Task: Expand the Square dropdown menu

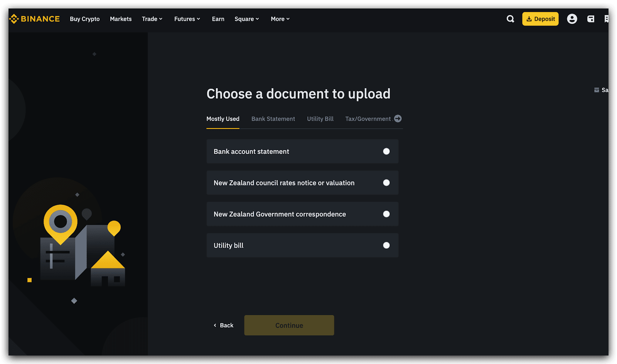Action: coord(246,19)
